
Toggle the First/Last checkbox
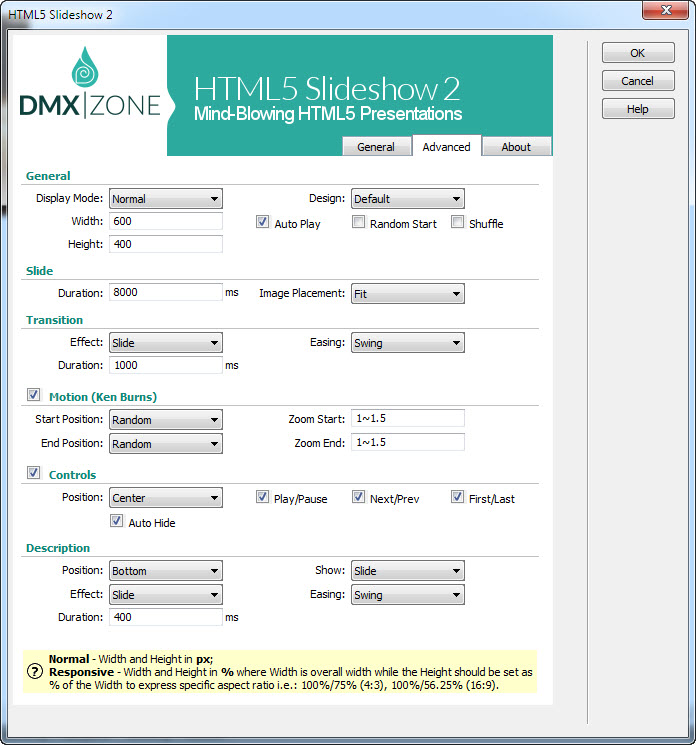[457, 497]
